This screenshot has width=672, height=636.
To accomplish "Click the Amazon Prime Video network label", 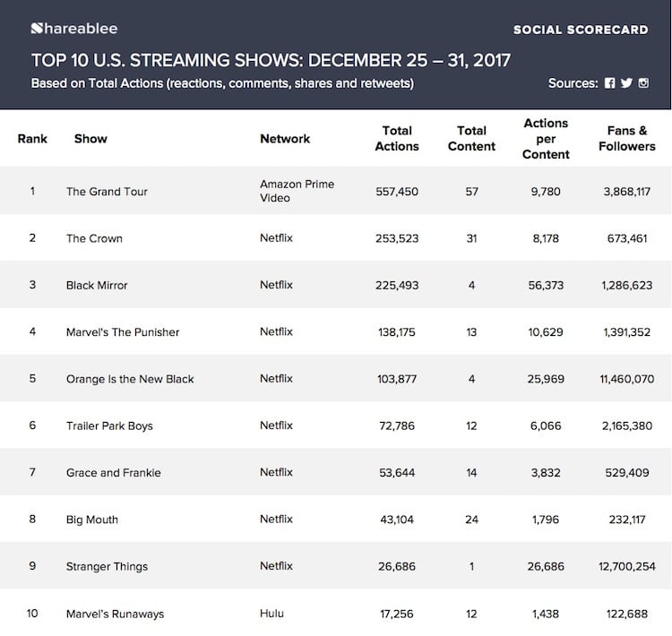I will tap(297, 191).
